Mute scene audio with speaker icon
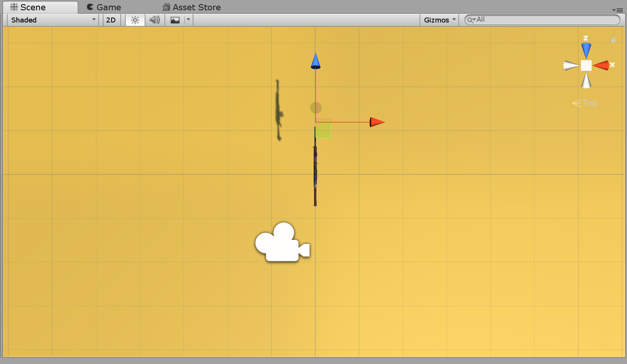The height and width of the screenshot is (364, 627). [155, 20]
